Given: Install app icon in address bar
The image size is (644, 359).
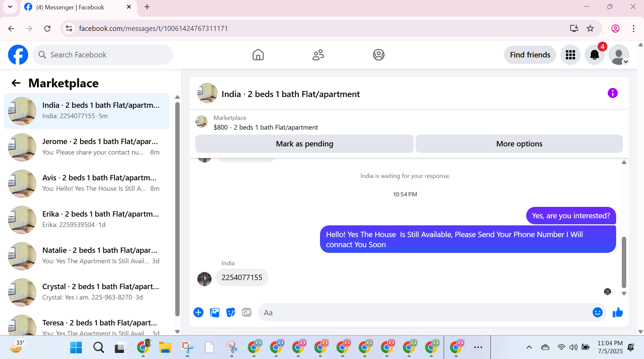Looking at the screenshot, I should coord(574,29).
